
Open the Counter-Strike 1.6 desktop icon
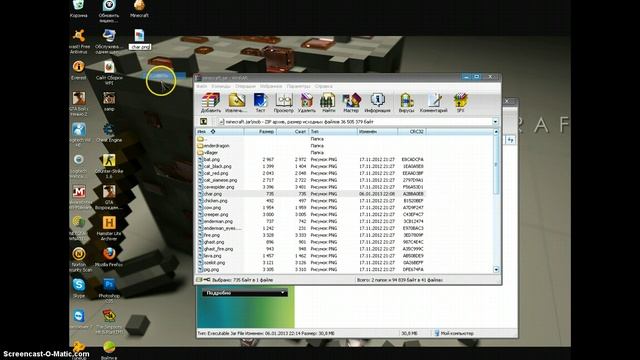coord(109,166)
